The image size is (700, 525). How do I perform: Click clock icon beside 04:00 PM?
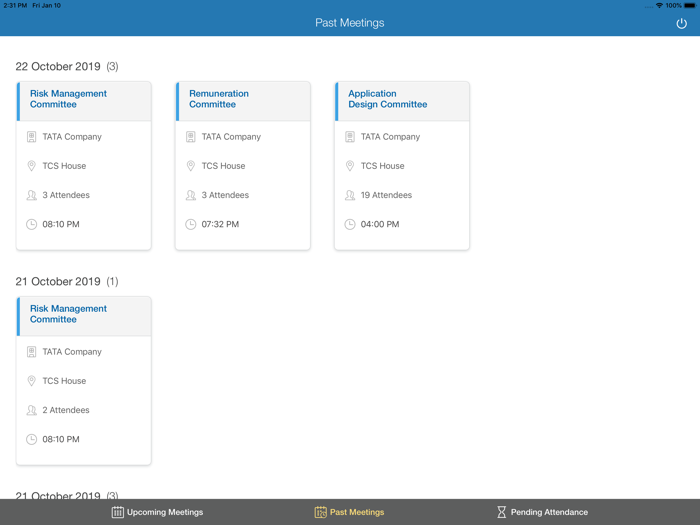(350, 224)
